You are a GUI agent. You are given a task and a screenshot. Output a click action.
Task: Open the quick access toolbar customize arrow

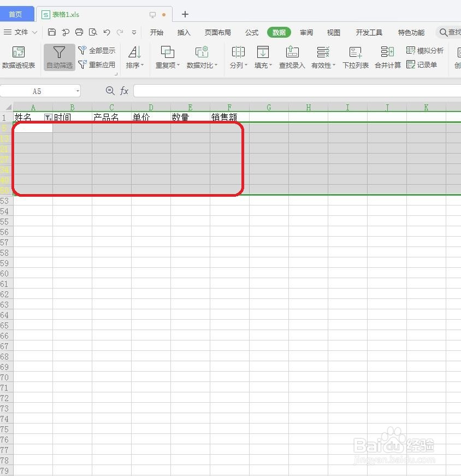coord(134,32)
